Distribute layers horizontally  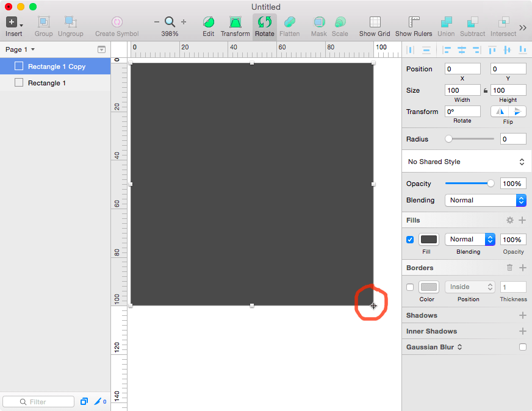pyautogui.click(x=410, y=50)
